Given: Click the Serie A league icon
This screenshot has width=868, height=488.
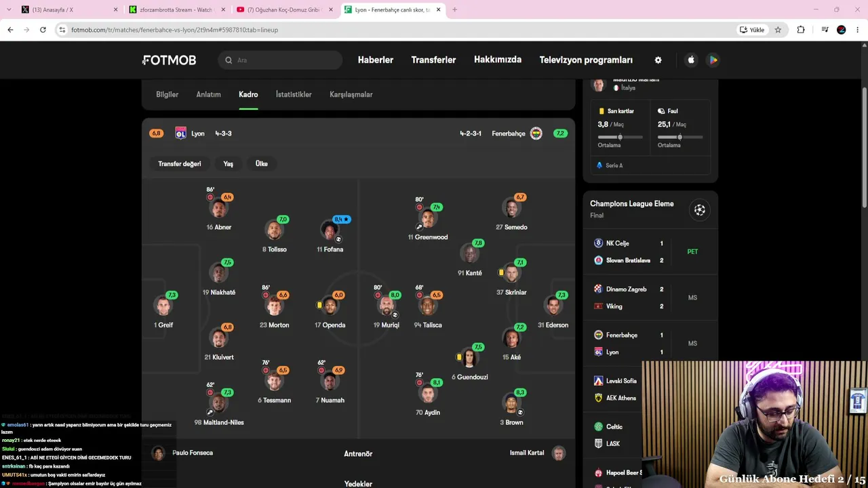Looking at the screenshot, I should [599, 165].
